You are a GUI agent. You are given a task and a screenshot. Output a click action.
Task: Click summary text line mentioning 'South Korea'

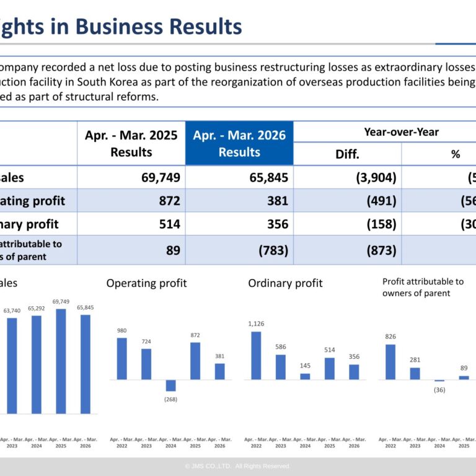pyautogui.click(x=238, y=82)
